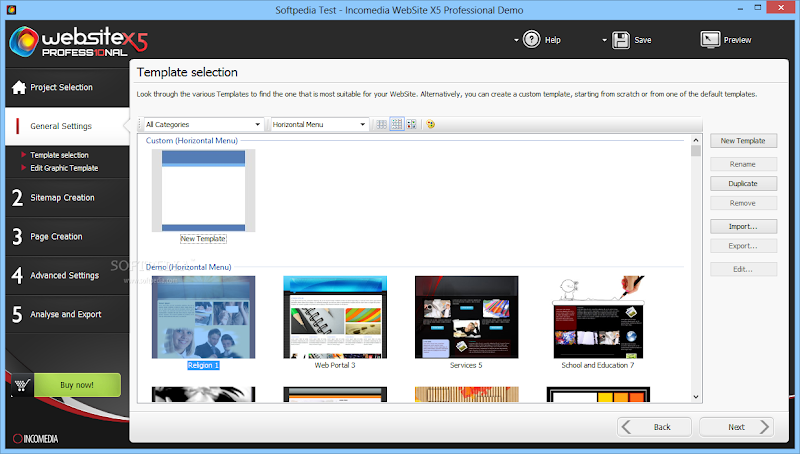Switch to colored small-thumbnail view icon

(412, 124)
